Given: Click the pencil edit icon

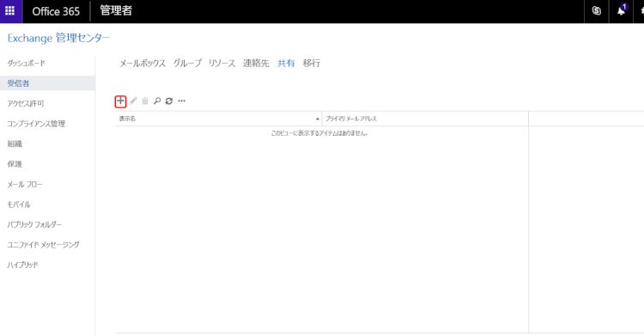Looking at the screenshot, I should [x=133, y=101].
